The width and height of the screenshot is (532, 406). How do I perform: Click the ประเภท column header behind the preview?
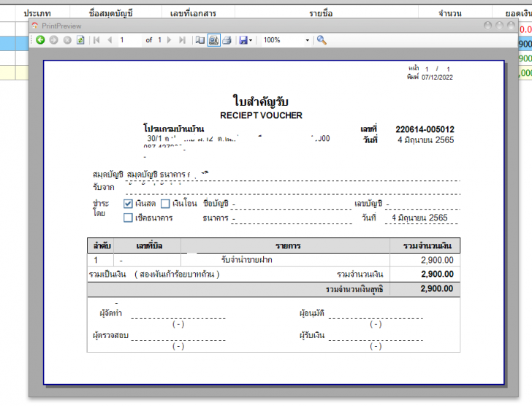tap(37, 14)
